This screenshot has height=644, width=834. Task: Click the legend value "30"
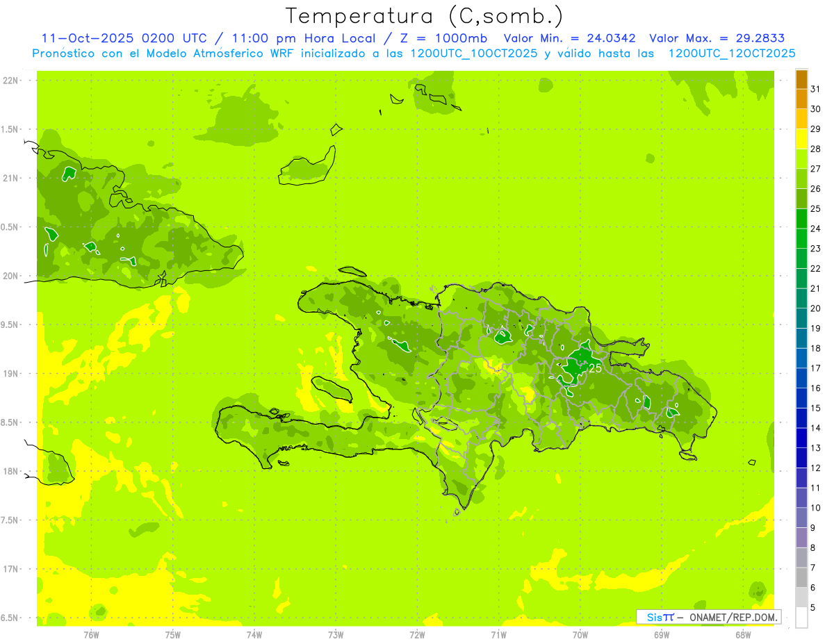tap(816, 109)
